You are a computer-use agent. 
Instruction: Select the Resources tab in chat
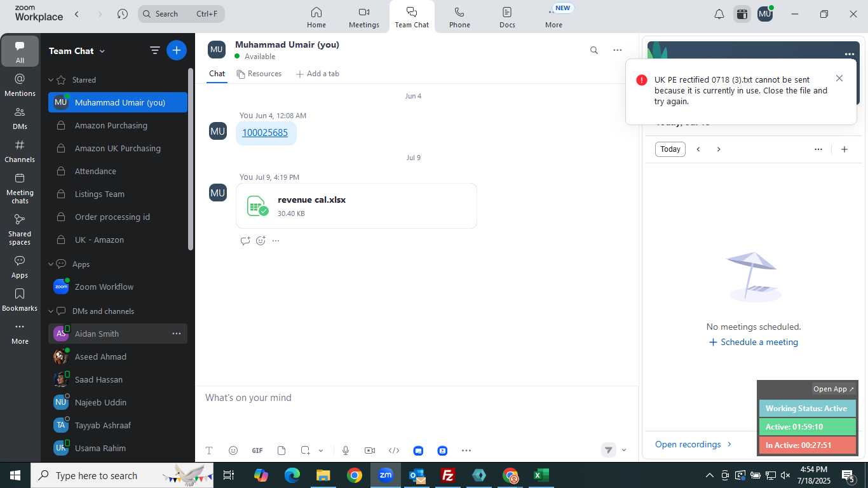(259, 74)
